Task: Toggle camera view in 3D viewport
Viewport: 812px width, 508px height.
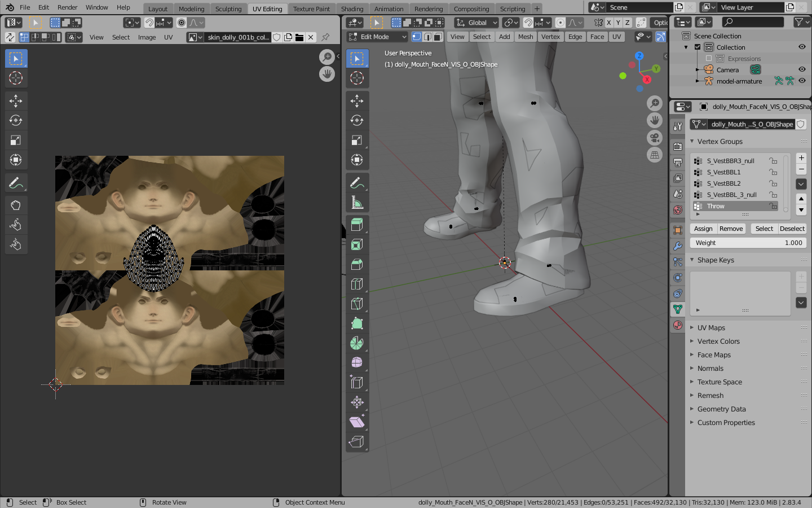Action: [x=655, y=138]
